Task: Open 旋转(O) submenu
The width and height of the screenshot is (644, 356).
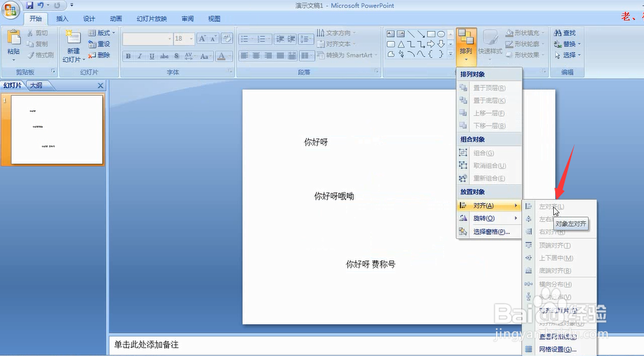Action: tap(489, 218)
